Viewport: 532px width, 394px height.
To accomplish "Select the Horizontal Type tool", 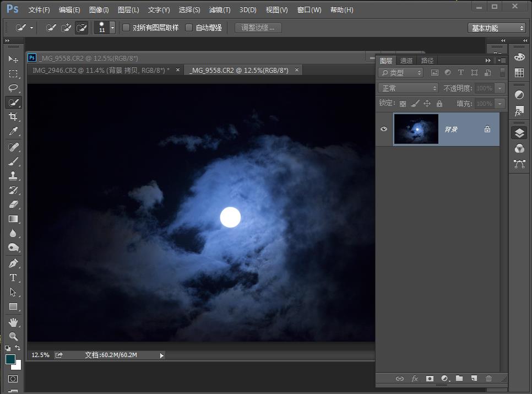I will [13, 278].
